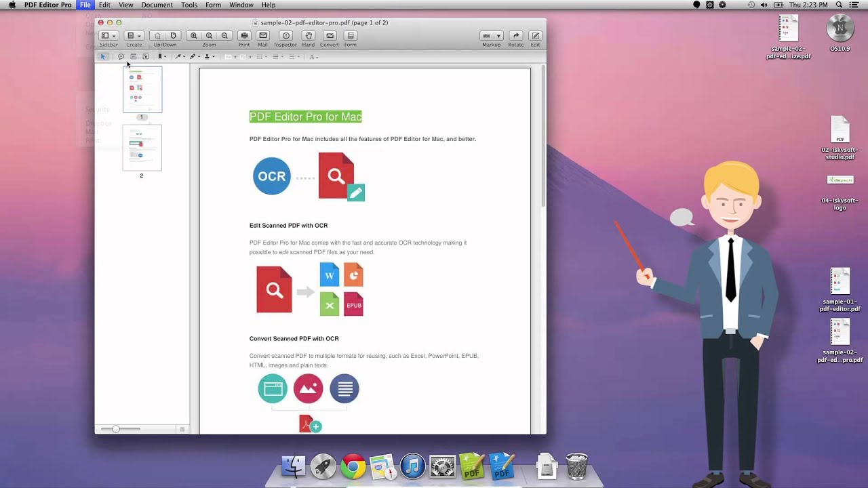Click the abc Markup button
The height and width of the screenshot is (488, 868).
point(487,36)
